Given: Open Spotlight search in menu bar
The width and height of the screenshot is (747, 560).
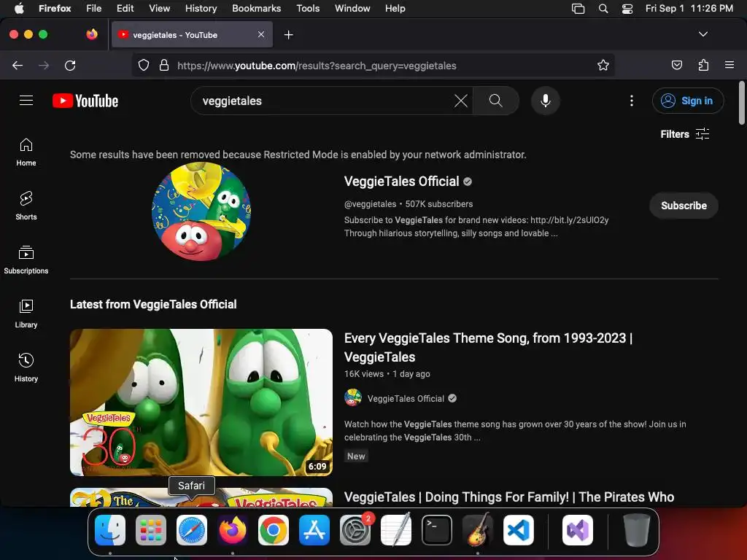Looking at the screenshot, I should (x=603, y=9).
